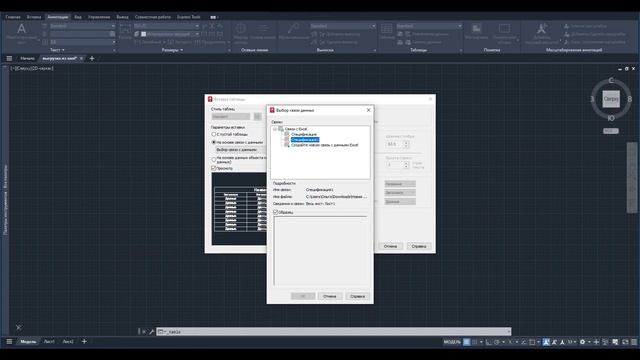Screen dimensions: 640x360
Task: Click Отмена in Вставка таблицы dialog
Action: coord(390,246)
